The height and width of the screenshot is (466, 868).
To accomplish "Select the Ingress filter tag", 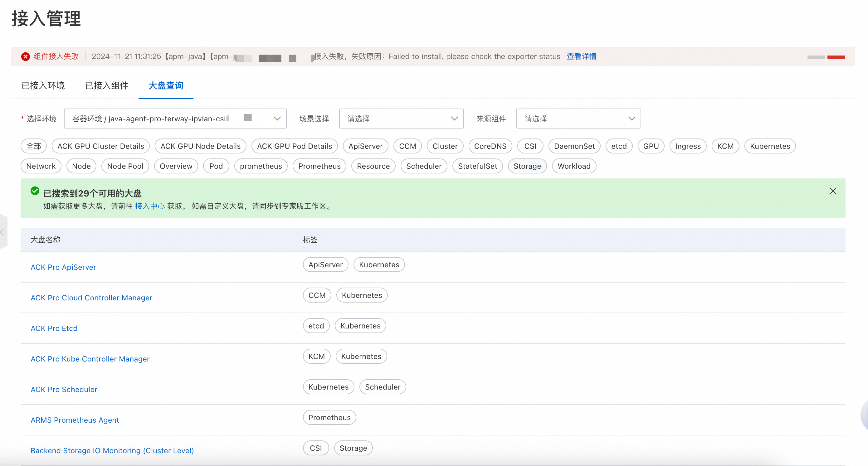I will pos(688,146).
